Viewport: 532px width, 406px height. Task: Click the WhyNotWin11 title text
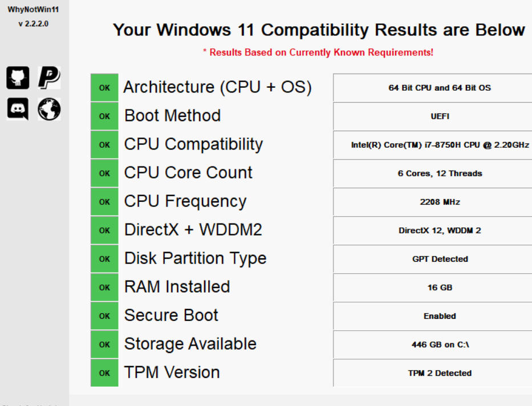(33, 10)
